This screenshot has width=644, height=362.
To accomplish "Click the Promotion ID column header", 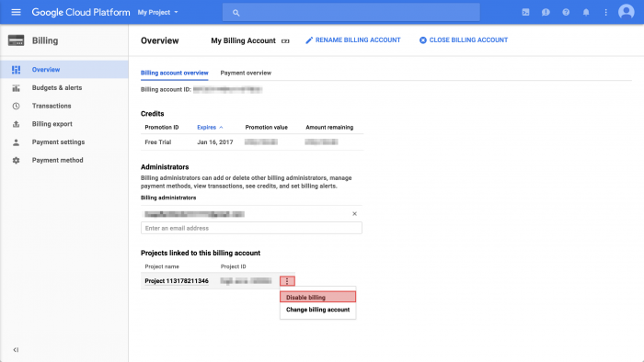I will pyautogui.click(x=162, y=128).
